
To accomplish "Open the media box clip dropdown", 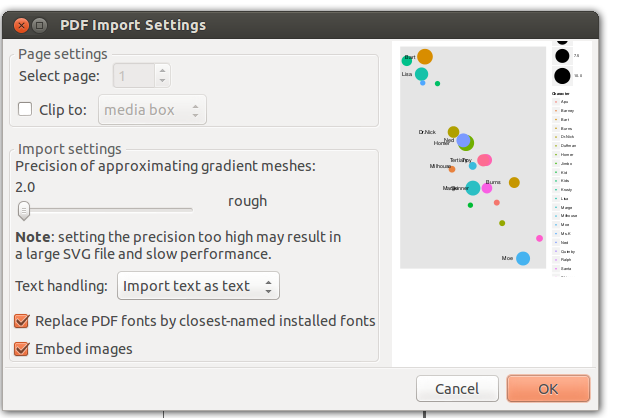I will coord(152,109).
